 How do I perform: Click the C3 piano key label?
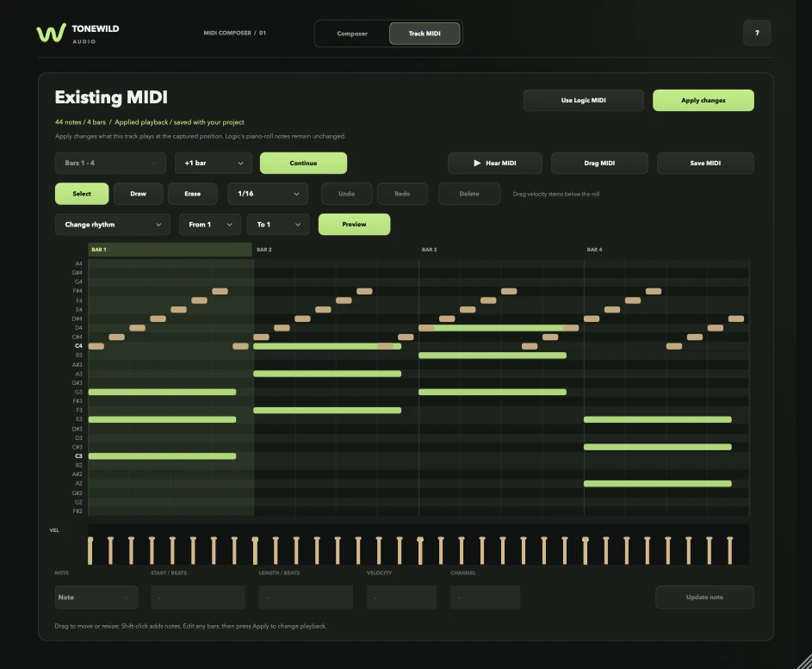[x=78, y=456]
